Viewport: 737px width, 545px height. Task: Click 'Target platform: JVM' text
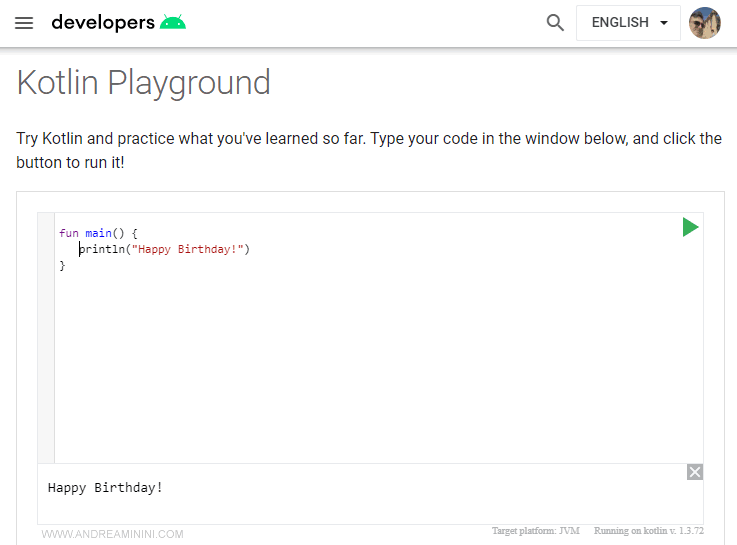click(x=536, y=531)
